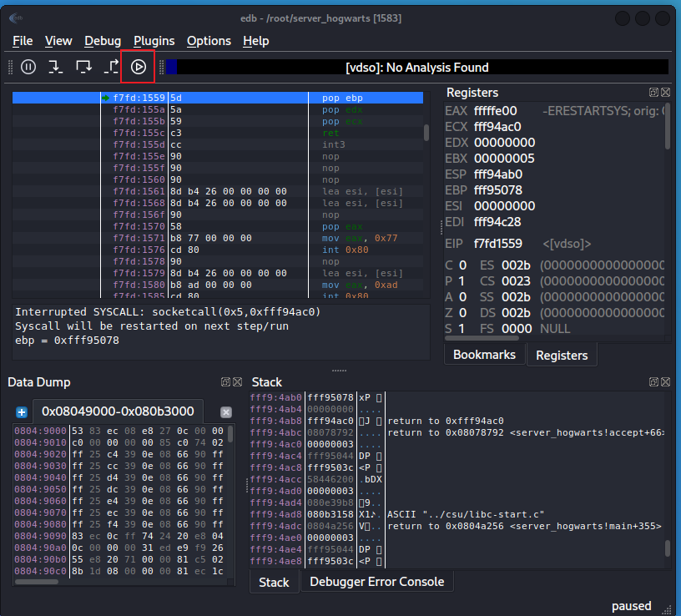Click the disassembly view vertical scrollbar
This screenshot has height=616, width=681.
coord(426,134)
